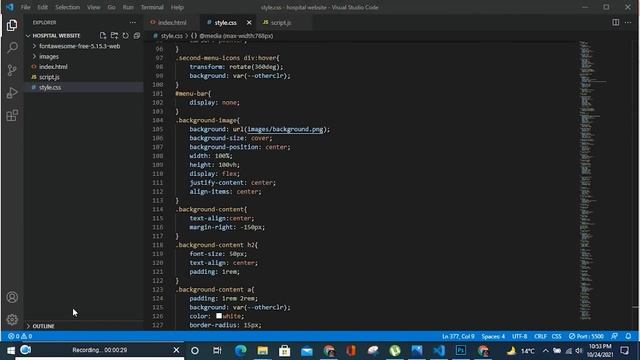Open the Windows Action Center icon
640x360 pixels.
(x=624, y=351)
